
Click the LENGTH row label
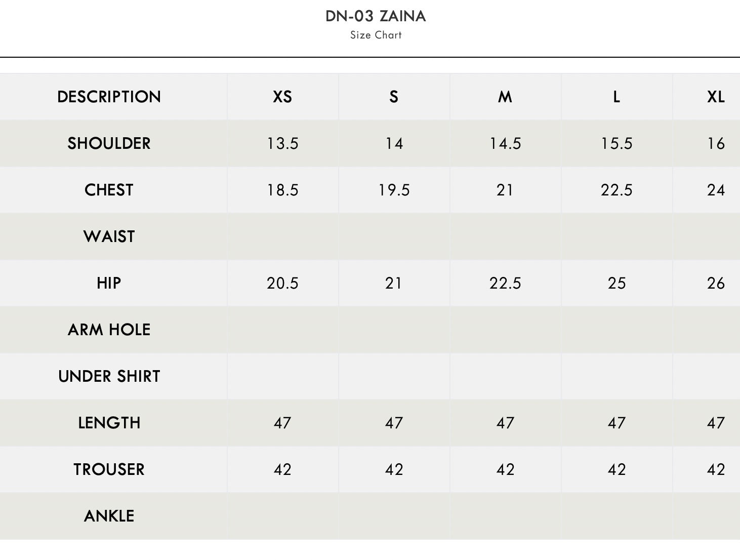coord(109,423)
